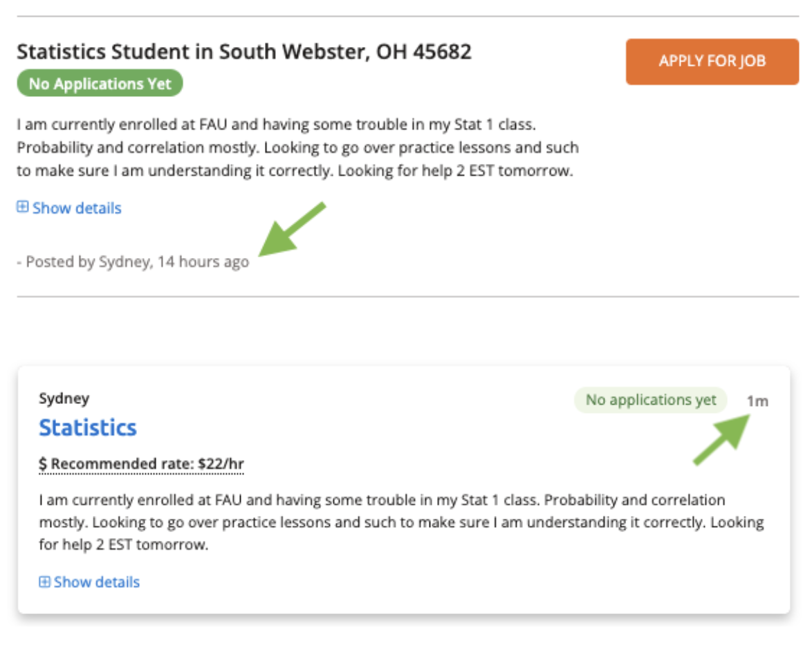The width and height of the screenshot is (812, 646).
Task: Click the divider line above the listing heading
Action: coord(408,17)
